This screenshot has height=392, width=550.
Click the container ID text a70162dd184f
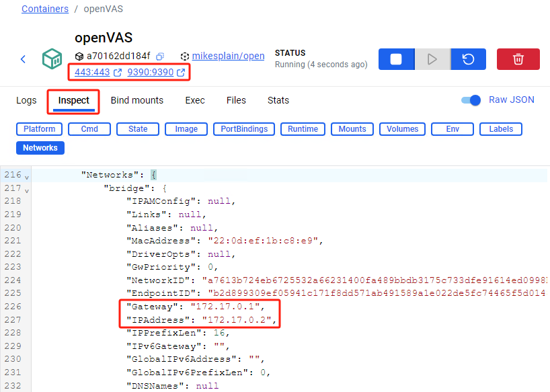coord(118,56)
